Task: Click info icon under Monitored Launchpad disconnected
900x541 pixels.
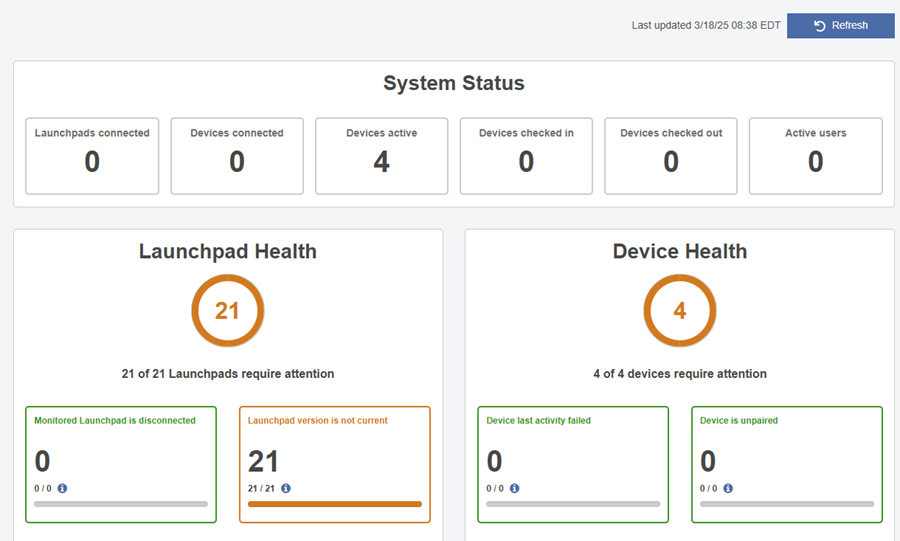Action: point(62,488)
